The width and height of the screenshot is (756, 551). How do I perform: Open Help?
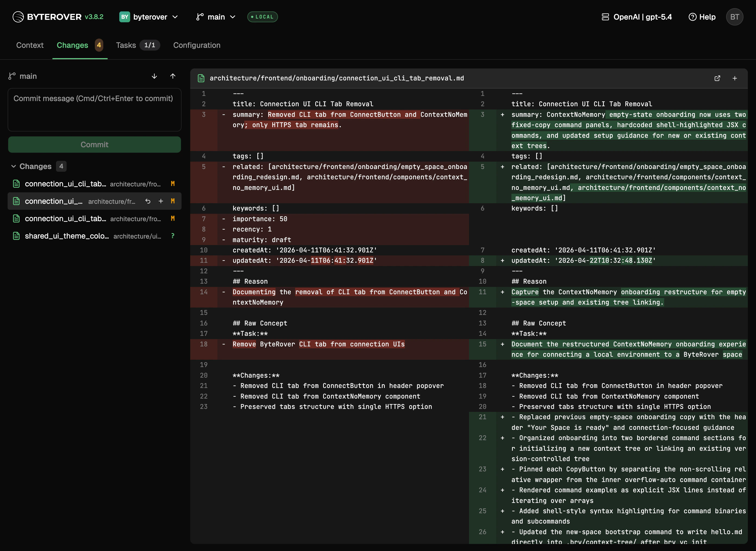(702, 17)
